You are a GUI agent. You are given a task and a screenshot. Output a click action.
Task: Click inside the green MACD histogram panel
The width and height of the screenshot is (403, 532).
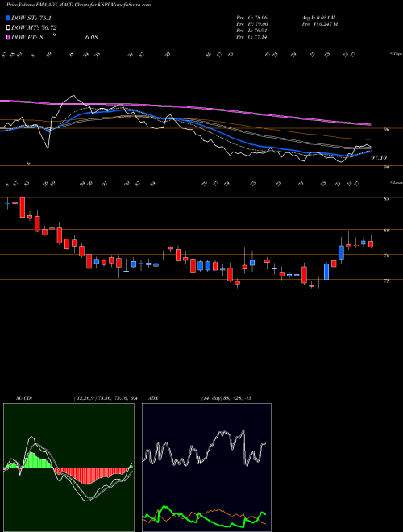(69, 468)
